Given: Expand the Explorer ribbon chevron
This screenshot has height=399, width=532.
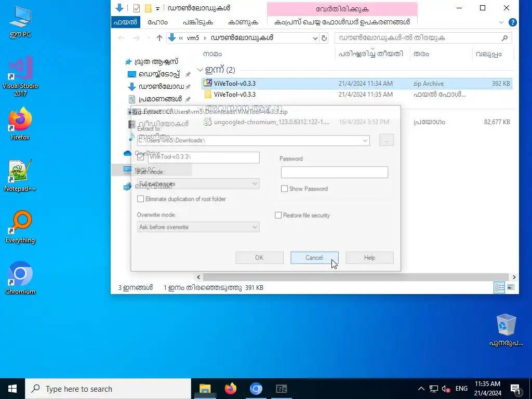Looking at the screenshot, I should [x=501, y=22].
